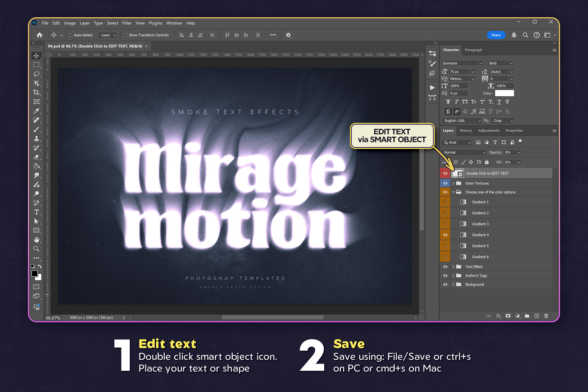
Task: Switch to the History tab
Action: 465,130
